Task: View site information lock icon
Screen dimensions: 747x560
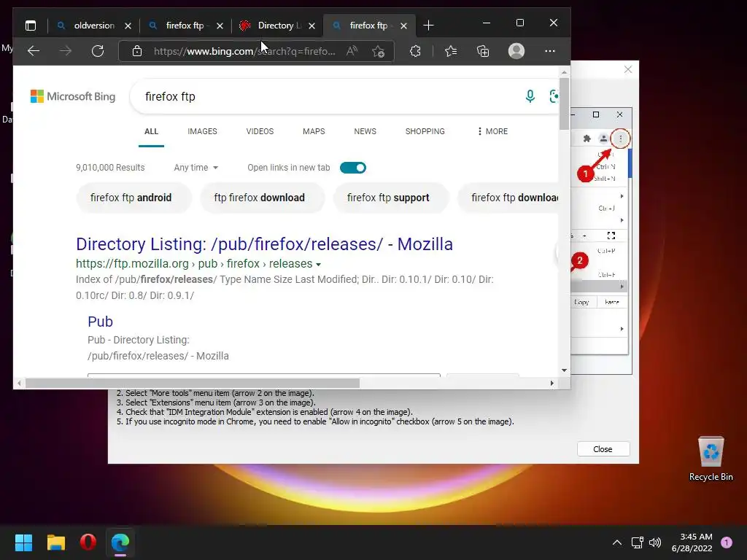Action: click(x=136, y=51)
